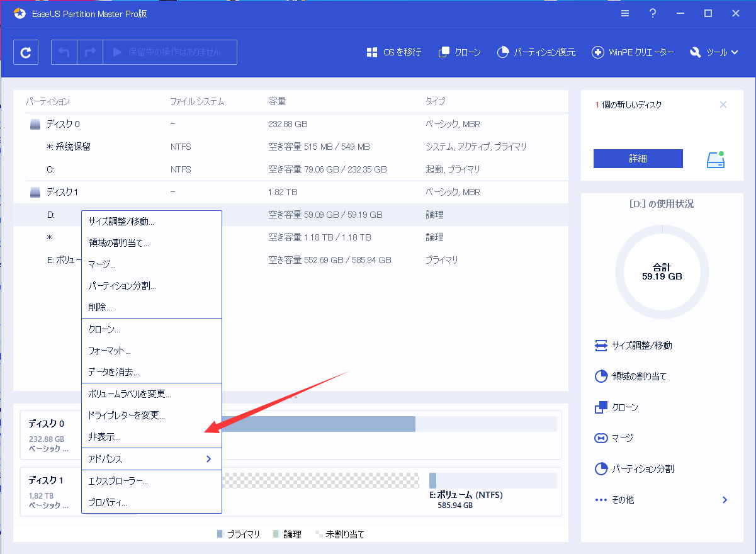Select the 系統保留 partition row

coord(290,147)
